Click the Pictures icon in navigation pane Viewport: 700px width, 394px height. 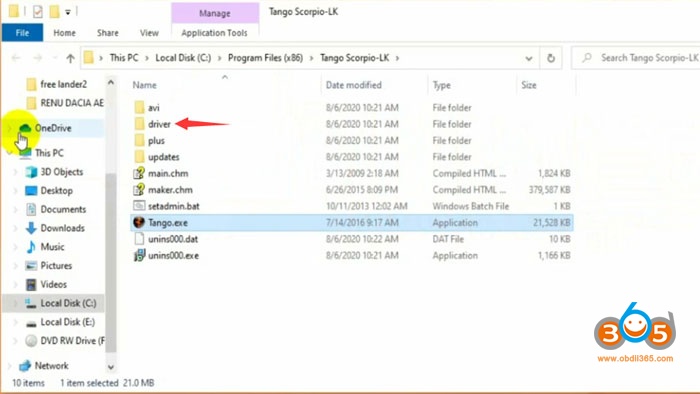(31, 265)
